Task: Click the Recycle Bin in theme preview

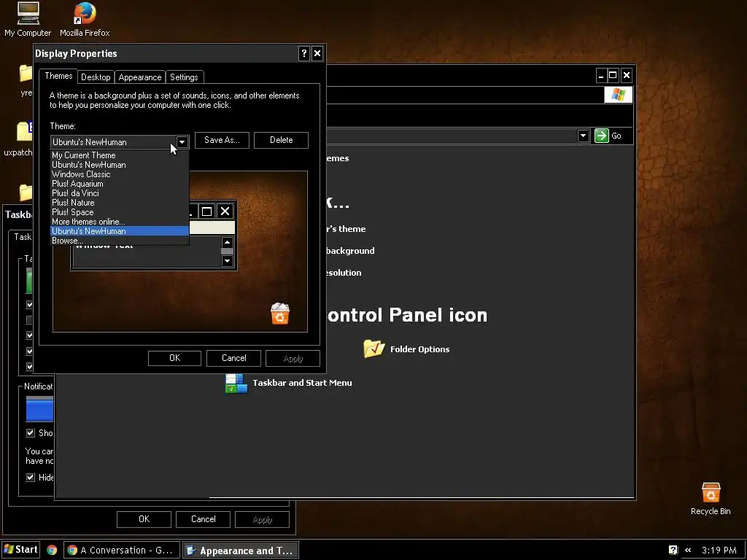Action: (x=279, y=314)
